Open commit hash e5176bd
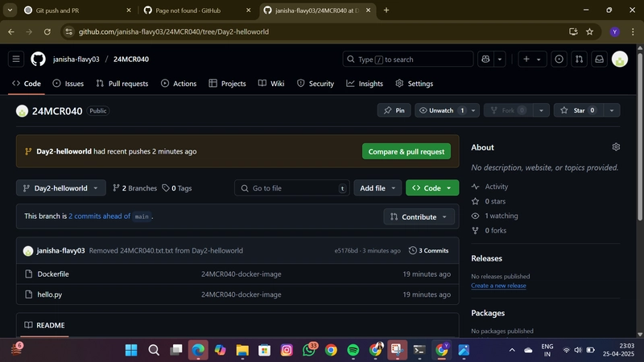Viewport: 644px width, 362px height. [x=346, y=250]
